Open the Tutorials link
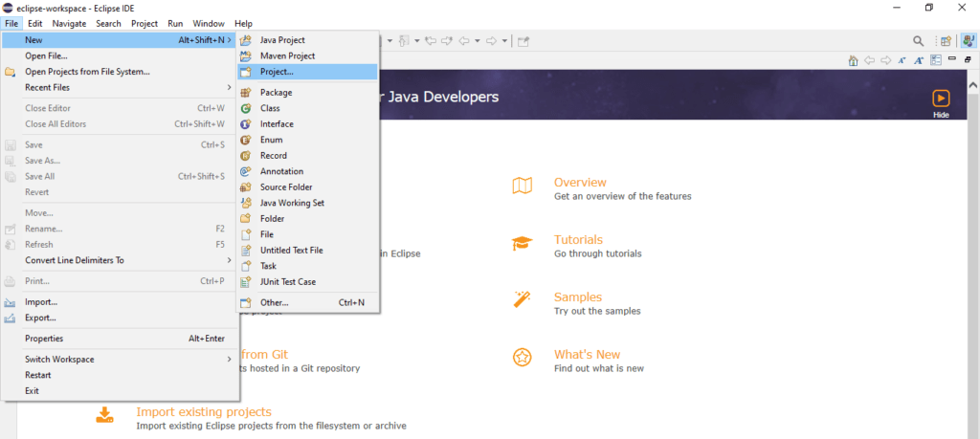The width and height of the screenshot is (980, 439). (578, 240)
